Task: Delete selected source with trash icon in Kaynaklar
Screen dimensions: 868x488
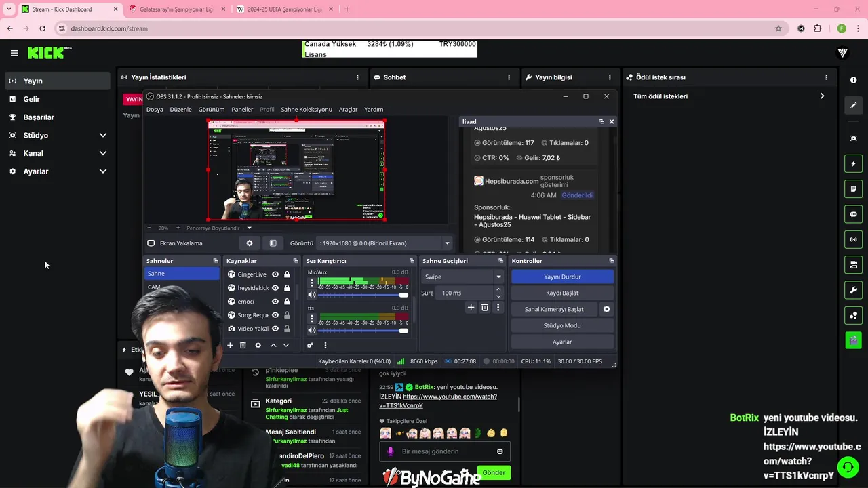Action: point(243,345)
